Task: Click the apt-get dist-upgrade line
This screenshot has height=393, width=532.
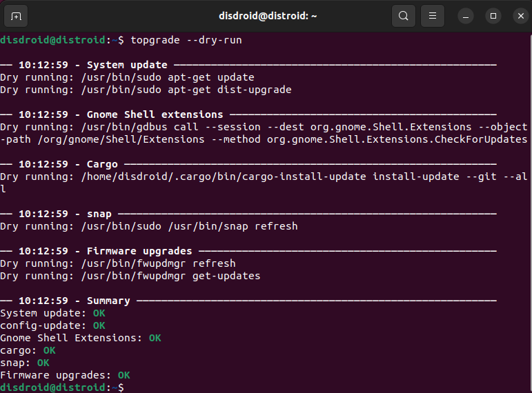Action: (146, 90)
